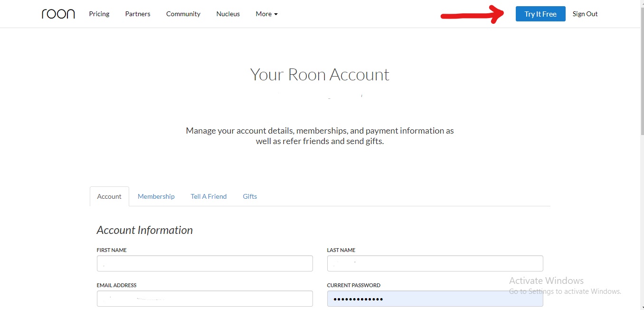This screenshot has width=644, height=310.
Task: Click Sign Out
Action: click(x=585, y=14)
